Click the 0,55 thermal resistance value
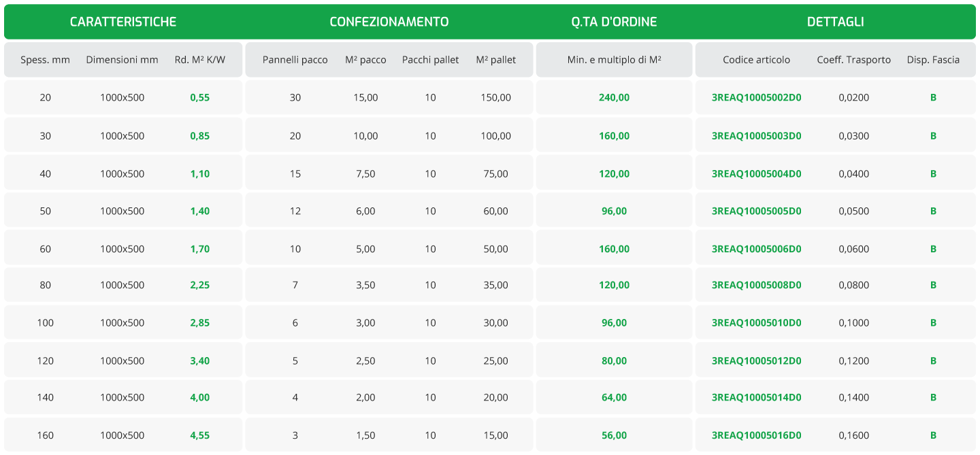This screenshot has height=455, width=980. pyautogui.click(x=200, y=97)
